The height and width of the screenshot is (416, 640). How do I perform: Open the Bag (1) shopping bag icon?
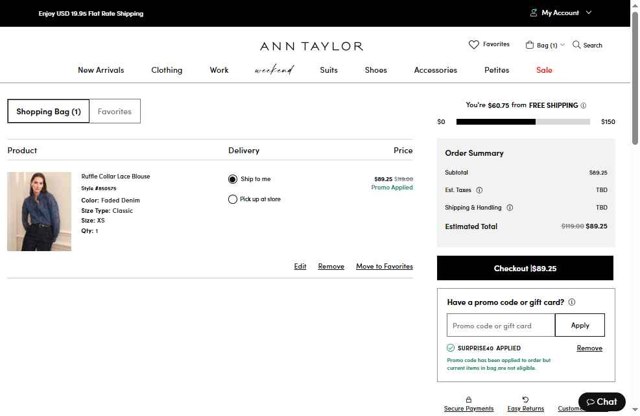(529, 45)
